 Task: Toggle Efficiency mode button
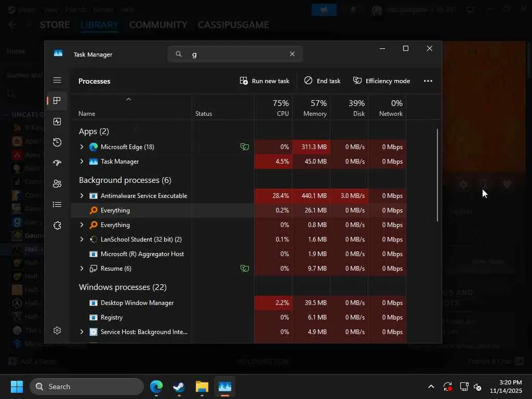coord(381,81)
